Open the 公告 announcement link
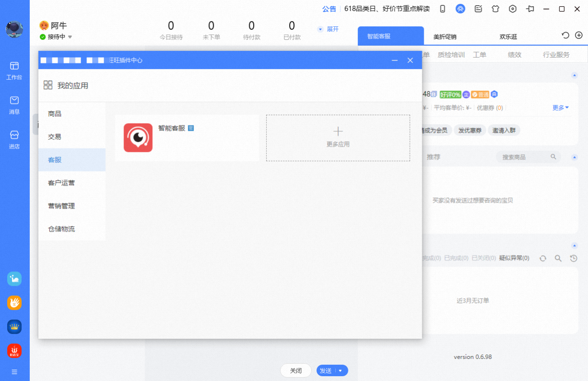This screenshot has width=588, height=381. pos(329,9)
